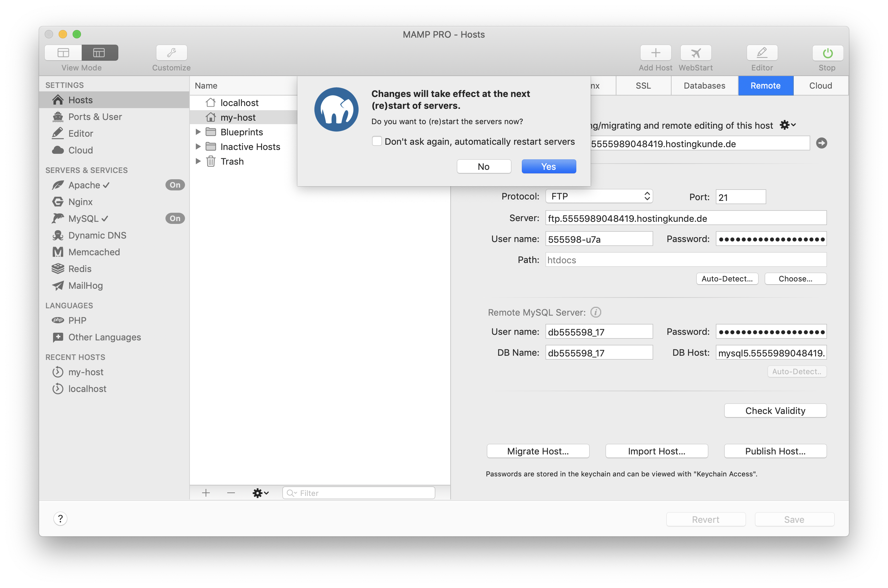Expand the Blueprints folder
888x588 pixels.
pos(199,131)
